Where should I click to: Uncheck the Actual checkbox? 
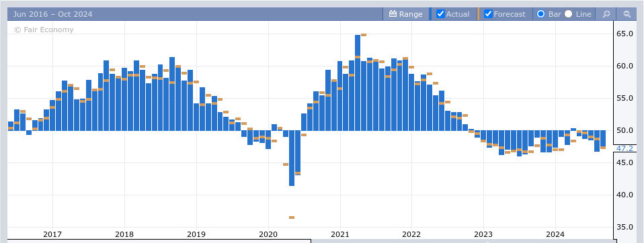click(440, 14)
